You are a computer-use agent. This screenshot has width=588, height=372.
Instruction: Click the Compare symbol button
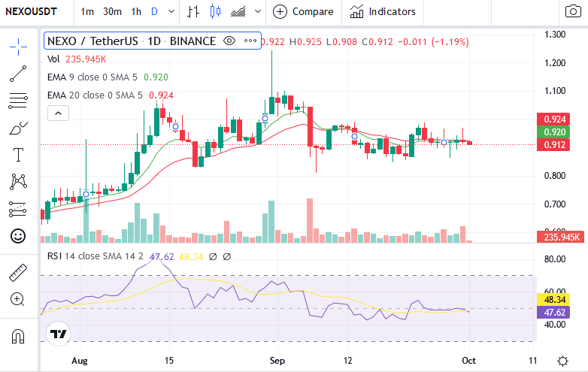point(303,11)
